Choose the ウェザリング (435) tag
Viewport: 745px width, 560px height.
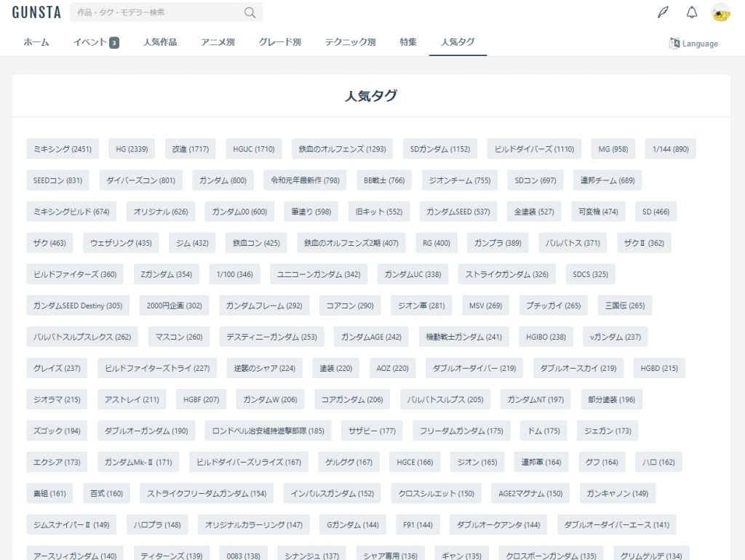(x=121, y=243)
